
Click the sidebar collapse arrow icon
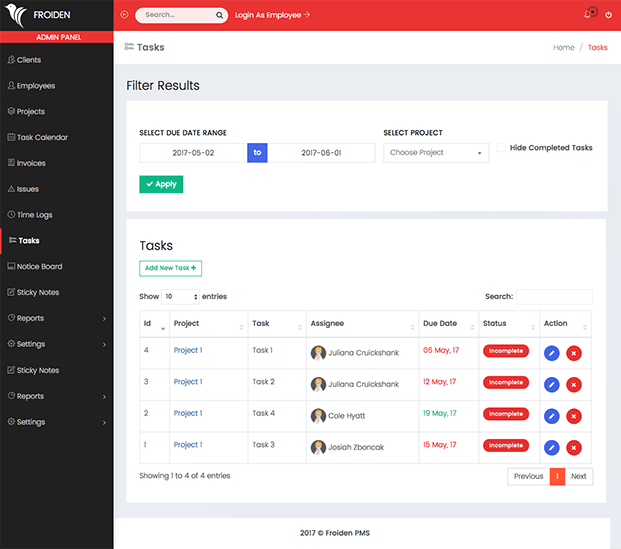click(124, 15)
